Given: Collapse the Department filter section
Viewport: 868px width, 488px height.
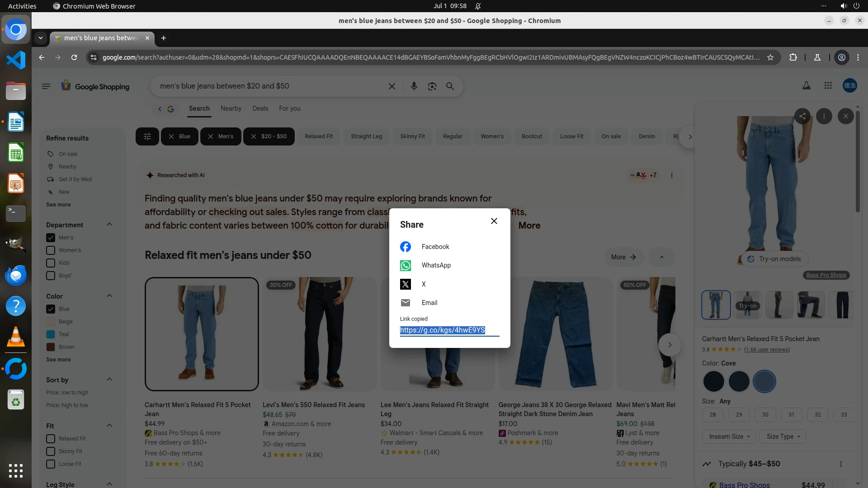Looking at the screenshot, I should click(109, 225).
